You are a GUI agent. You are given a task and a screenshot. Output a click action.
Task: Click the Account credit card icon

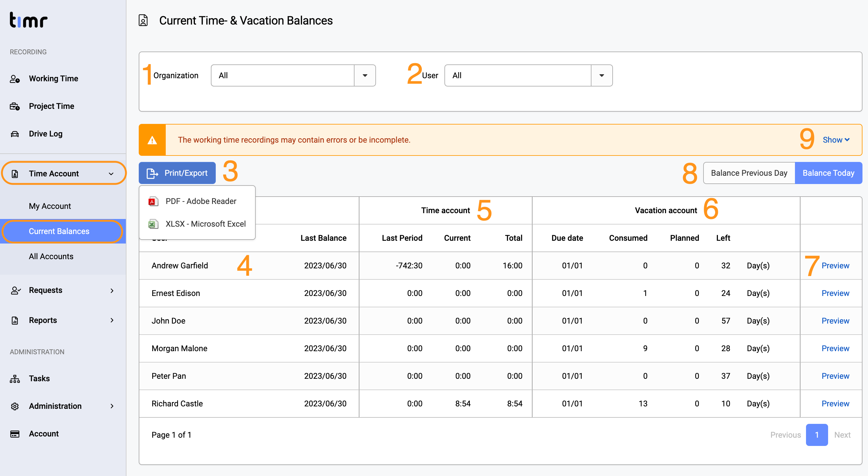tap(15, 434)
